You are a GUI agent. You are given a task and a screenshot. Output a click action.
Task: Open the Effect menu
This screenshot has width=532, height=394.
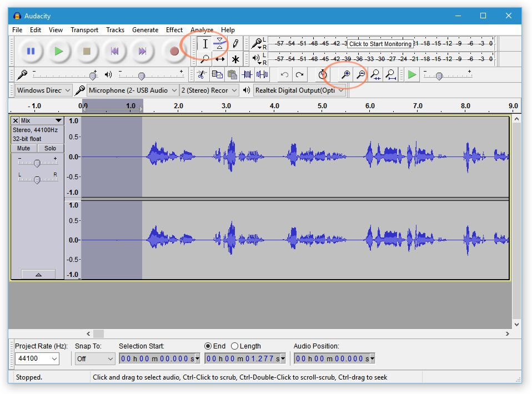click(174, 30)
